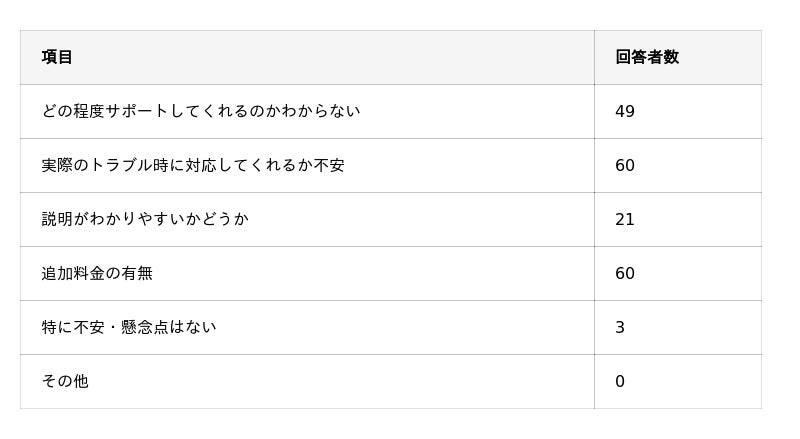This screenshot has height=439, width=800.
Task: Select the value 3 cell
Action: coord(620,327)
